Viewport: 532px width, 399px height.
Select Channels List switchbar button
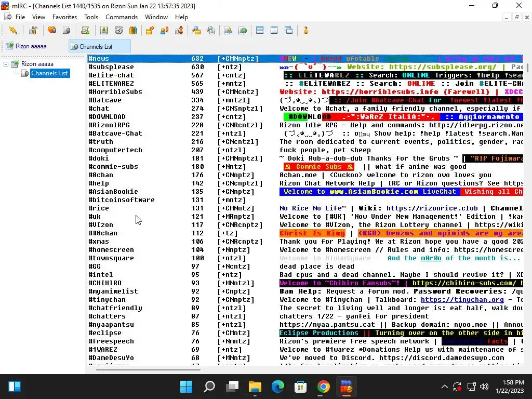(x=100, y=46)
